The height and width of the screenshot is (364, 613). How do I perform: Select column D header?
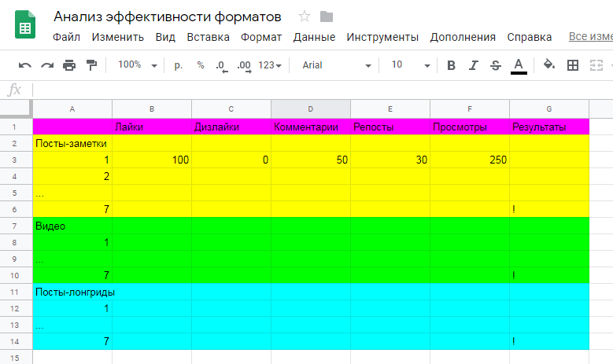310,109
